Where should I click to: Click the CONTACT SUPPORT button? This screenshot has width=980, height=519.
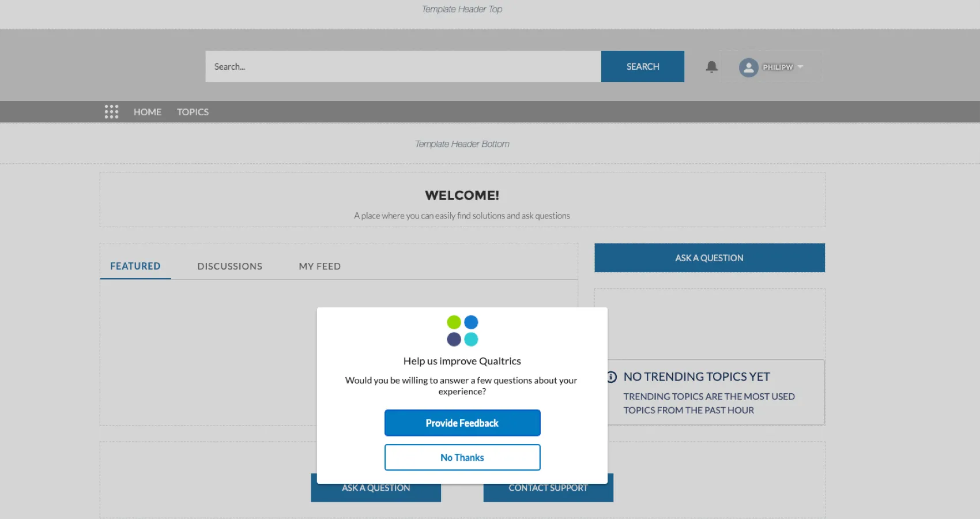point(548,488)
